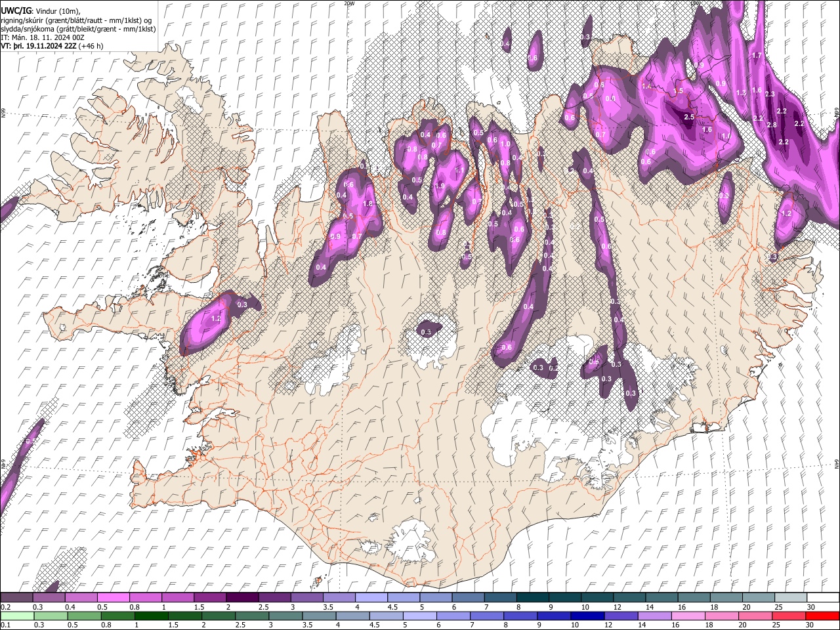This screenshot has height=630, width=840.
Task: Click the 1.7 precipitation value near top right
Action: point(757,56)
